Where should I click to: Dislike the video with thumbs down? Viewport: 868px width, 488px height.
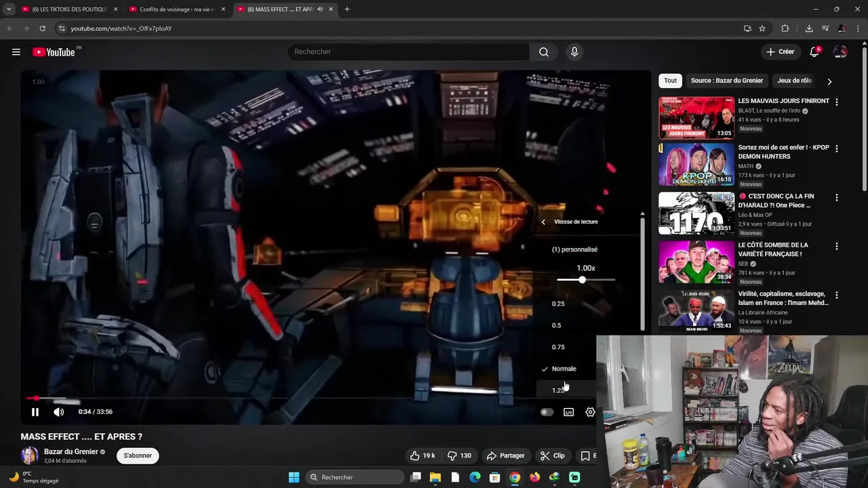[x=460, y=455]
